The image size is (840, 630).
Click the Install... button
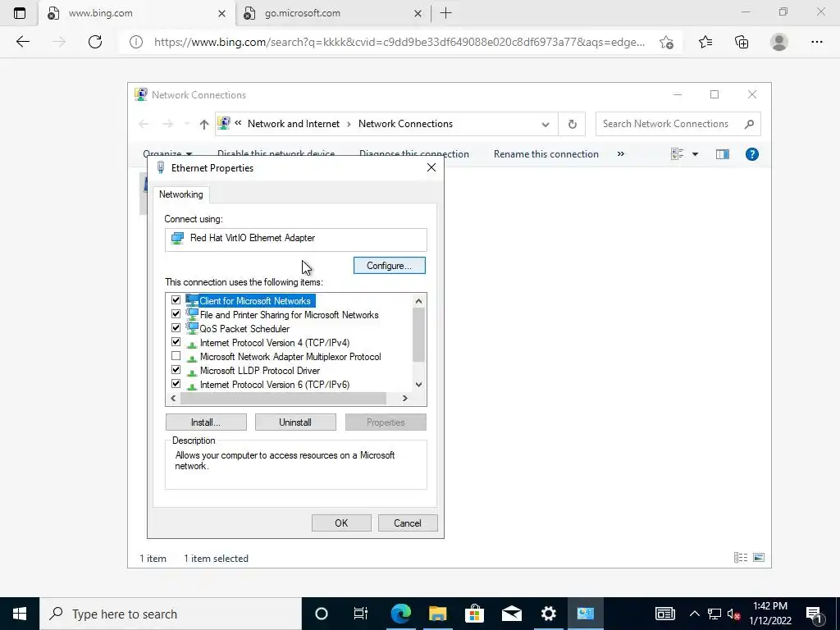206,422
